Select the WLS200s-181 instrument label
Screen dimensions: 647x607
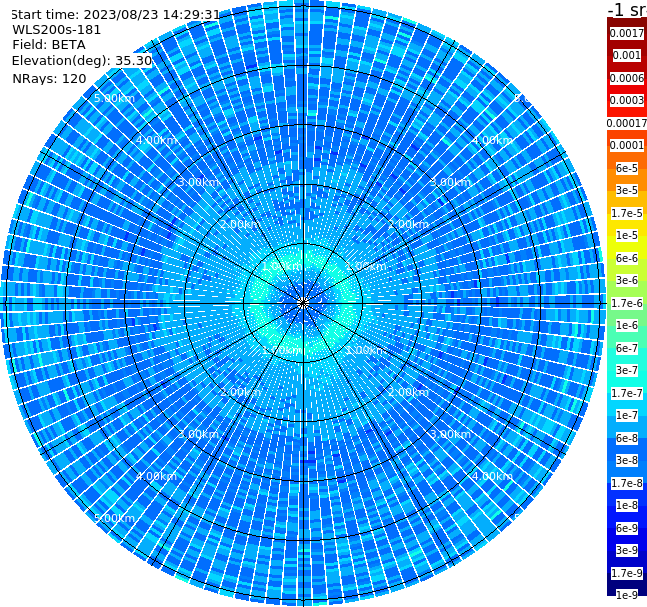(57, 30)
